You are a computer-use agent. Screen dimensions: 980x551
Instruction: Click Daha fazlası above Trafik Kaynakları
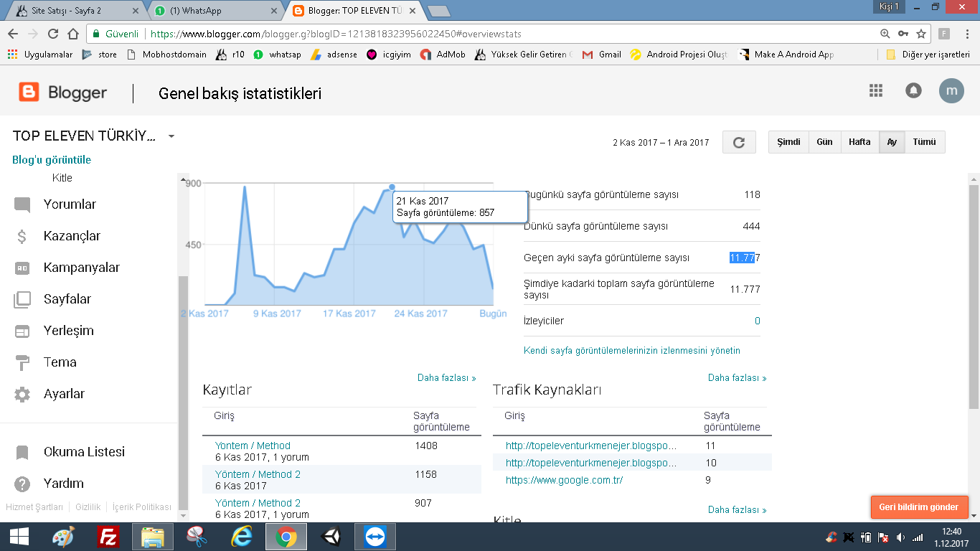pyautogui.click(x=737, y=378)
